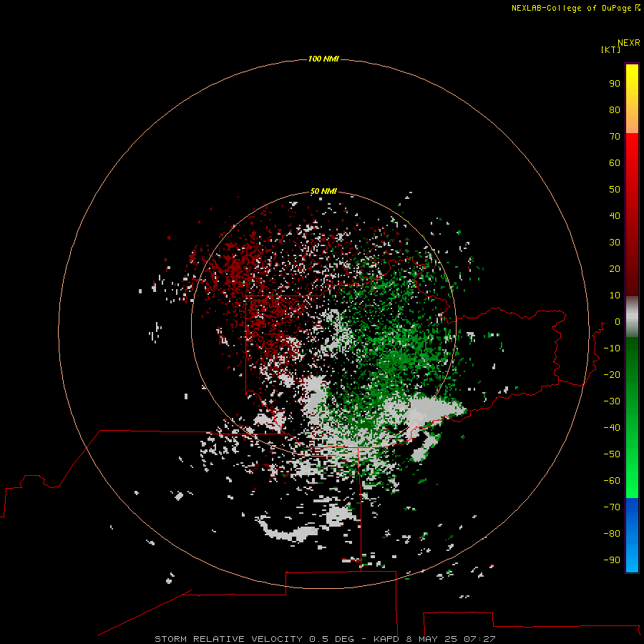Click the -30 value on velocity scale
This screenshot has height=644, width=644.
coord(612,401)
